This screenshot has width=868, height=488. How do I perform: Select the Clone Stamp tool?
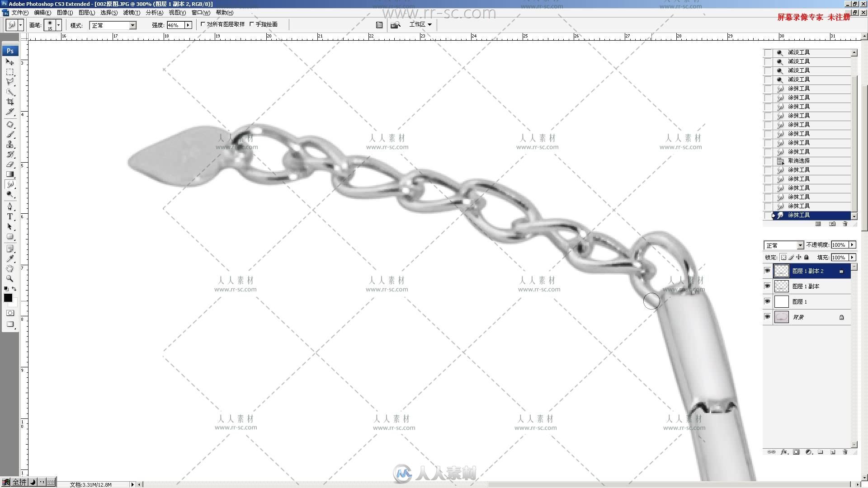tap(10, 145)
